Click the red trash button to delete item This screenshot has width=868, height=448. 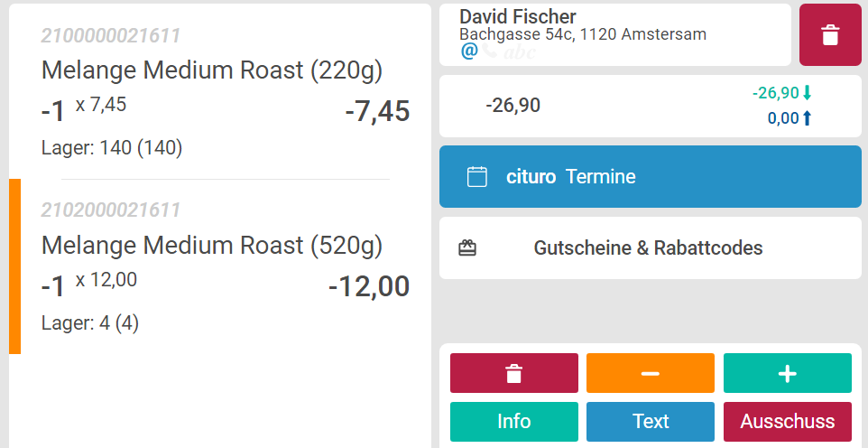click(513, 373)
